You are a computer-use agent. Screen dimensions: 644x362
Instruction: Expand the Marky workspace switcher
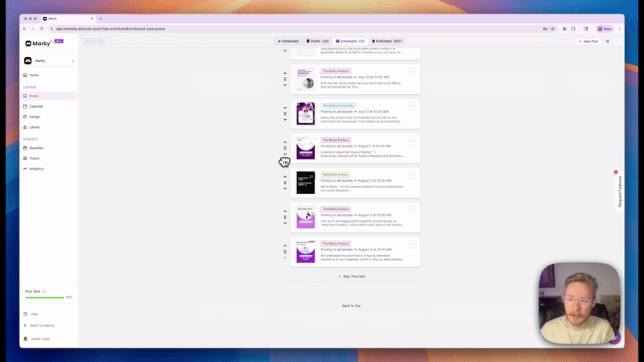coord(50,60)
